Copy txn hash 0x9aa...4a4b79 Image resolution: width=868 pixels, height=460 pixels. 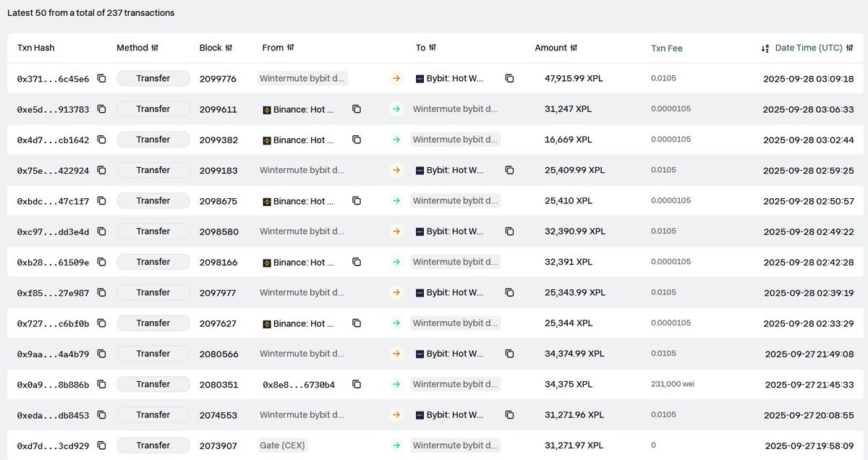click(x=101, y=354)
